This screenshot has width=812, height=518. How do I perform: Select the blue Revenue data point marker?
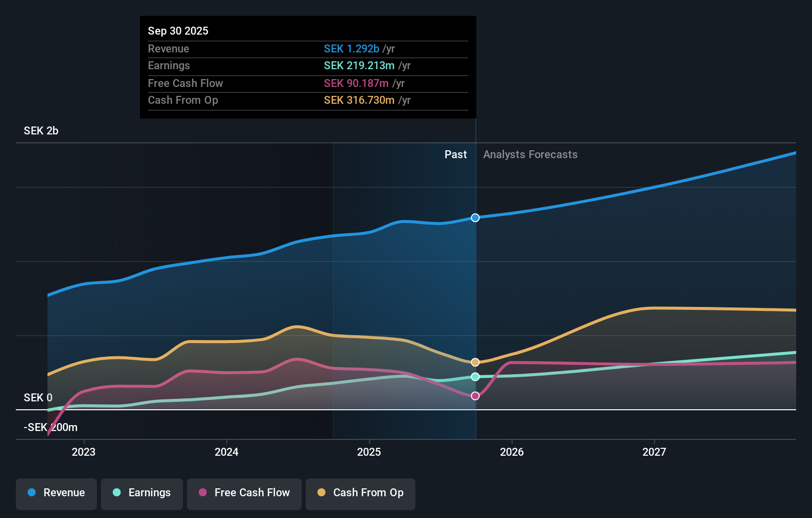coord(475,217)
